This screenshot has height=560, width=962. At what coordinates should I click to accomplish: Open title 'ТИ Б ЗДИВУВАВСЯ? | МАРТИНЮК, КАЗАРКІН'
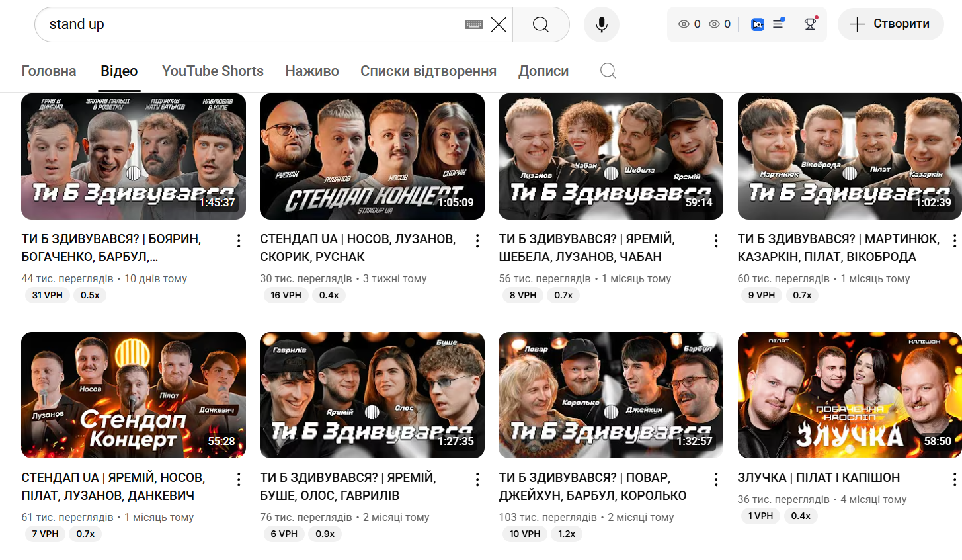[838, 248]
